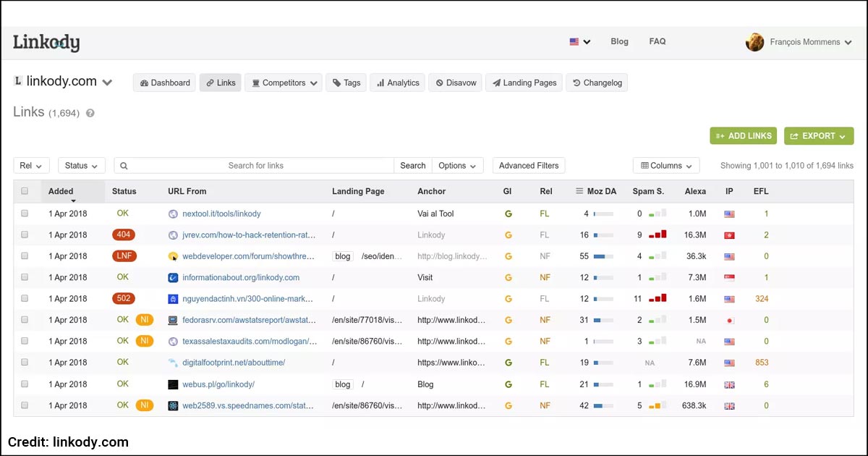This screenshot has width=868, height=456.
Task: Select the checkbox for webus.pl row
Action: [25, 384]
